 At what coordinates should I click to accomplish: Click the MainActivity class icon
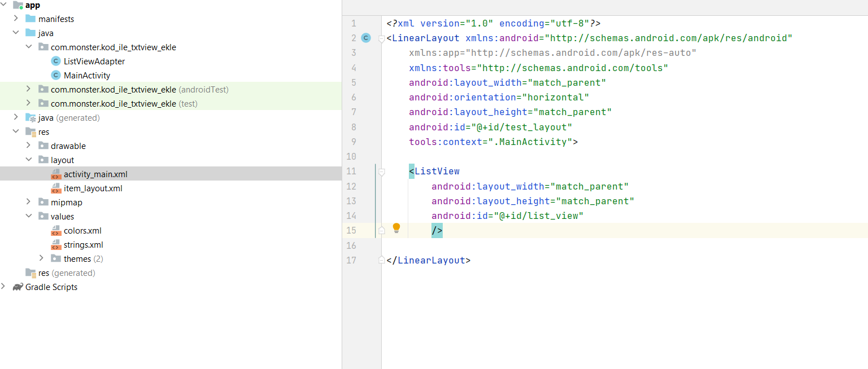[55, 75]
